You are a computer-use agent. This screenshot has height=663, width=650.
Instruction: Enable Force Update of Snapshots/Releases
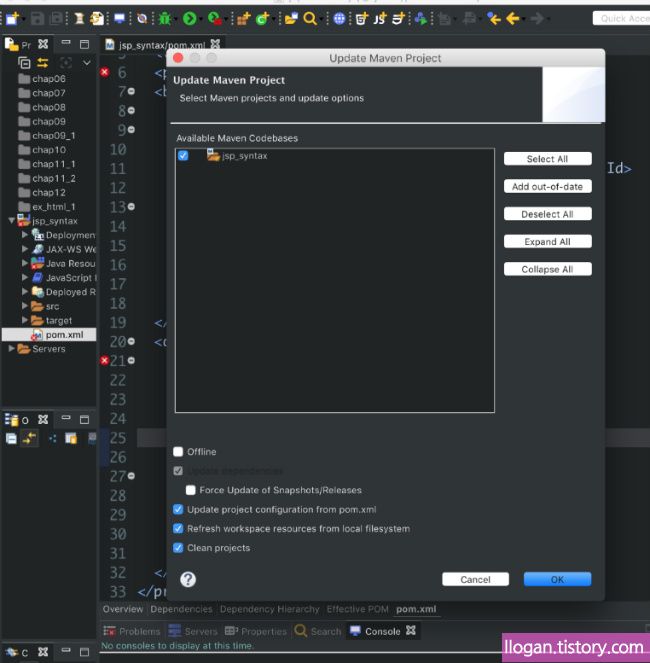[190, 490]
